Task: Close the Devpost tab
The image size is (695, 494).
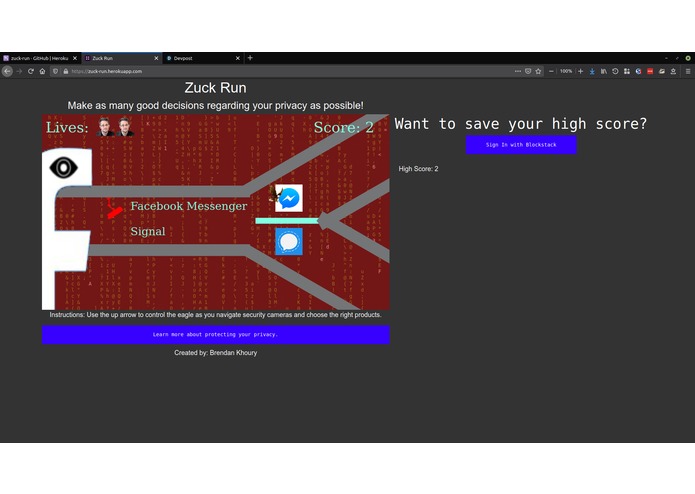Action: pyautogui.click(x=238, y=58)
